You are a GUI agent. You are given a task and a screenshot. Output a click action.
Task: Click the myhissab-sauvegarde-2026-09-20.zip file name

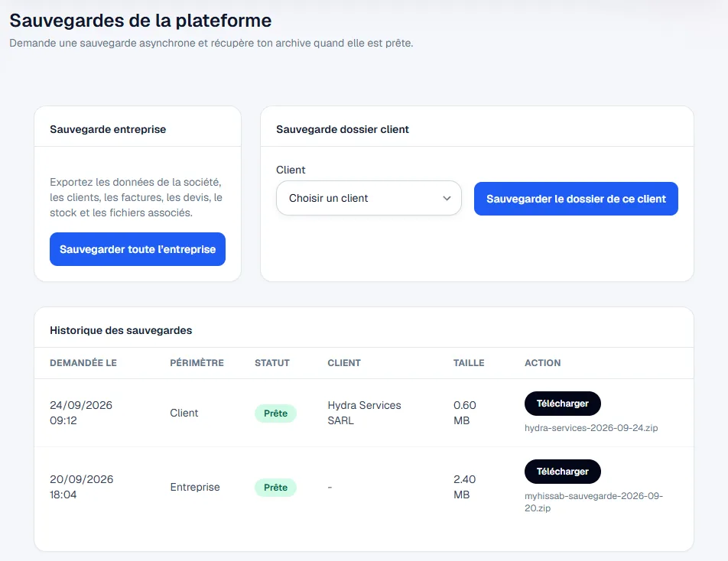pyautogui.click(x=594, y=501)
